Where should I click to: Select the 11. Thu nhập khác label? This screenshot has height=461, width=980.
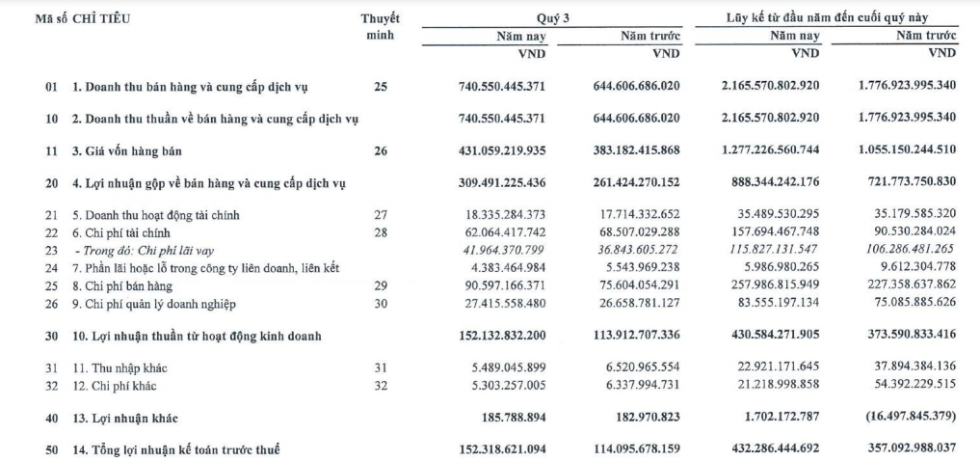(x=119, y=368)
